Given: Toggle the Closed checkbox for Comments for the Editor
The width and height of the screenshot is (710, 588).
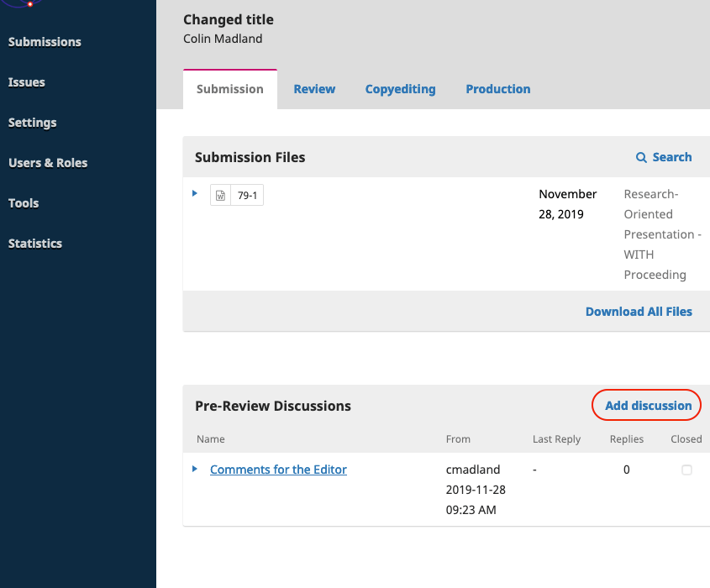Looking at the screenshot, I should (x=686, y=470).
